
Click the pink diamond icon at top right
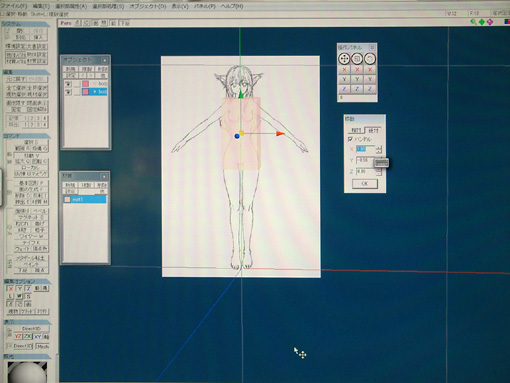pyautogui.click(x=490, y=22)
